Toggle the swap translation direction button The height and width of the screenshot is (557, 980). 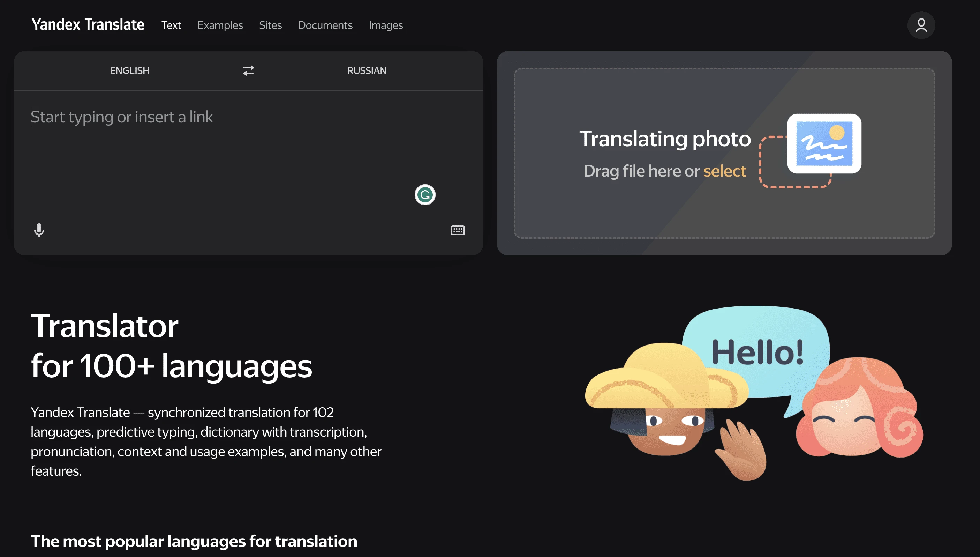(x=248, y=70)
